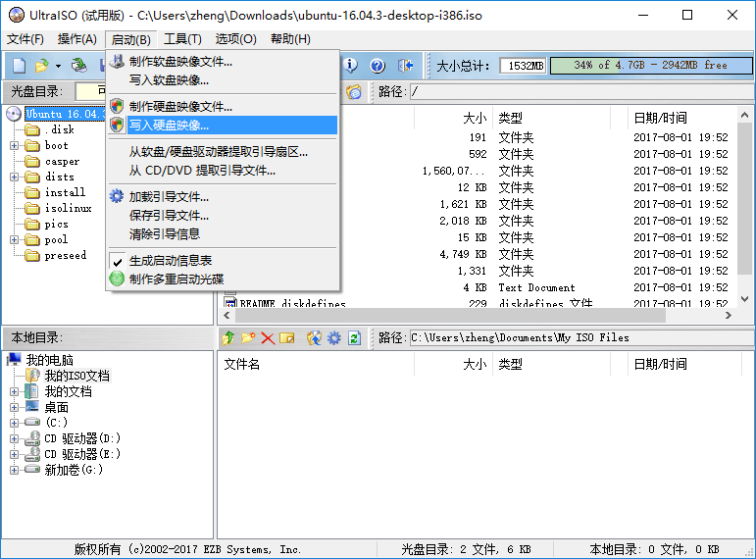Open the 帮助(H) menu

(290, 39)
